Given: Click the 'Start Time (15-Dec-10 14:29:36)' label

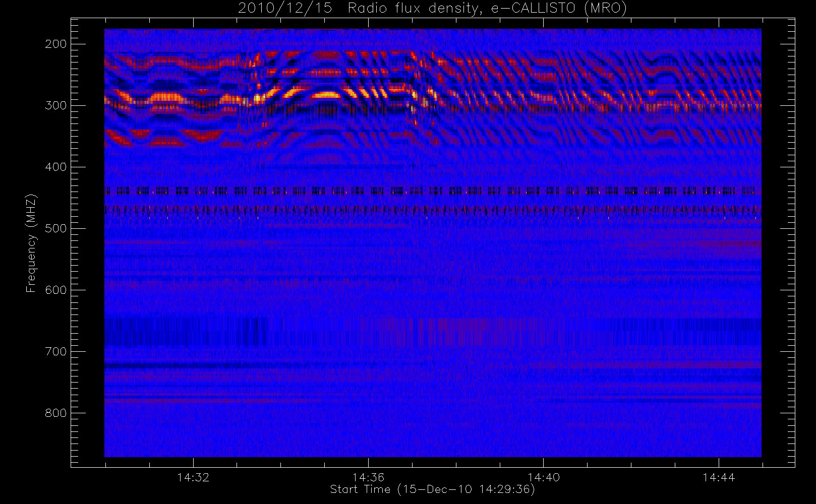Looking at the screenshot, I should click(432, 489).
